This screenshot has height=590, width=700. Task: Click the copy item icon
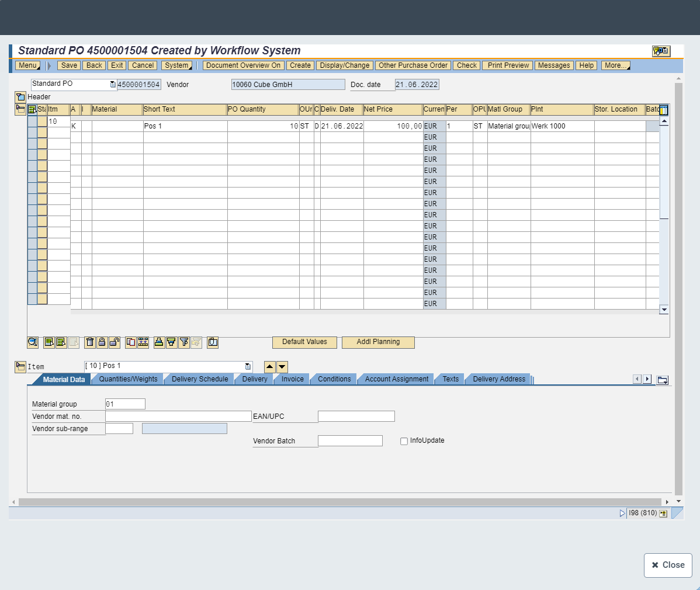[x=131, y=342]
